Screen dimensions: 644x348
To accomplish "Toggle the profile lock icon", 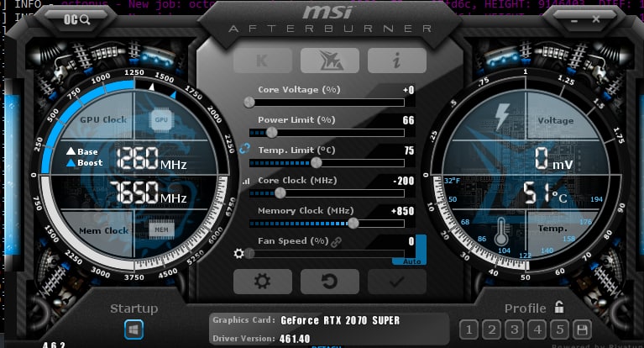I will [x=559, y=307].
